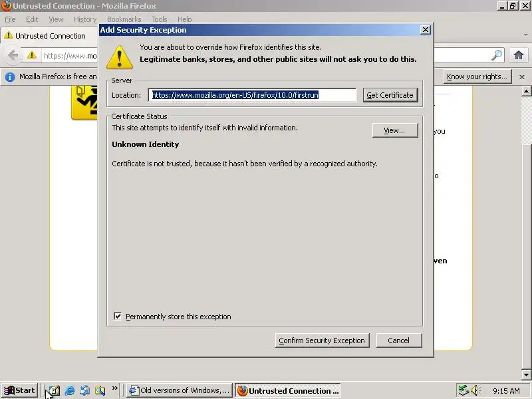Click the back arrow in Firefox toolbar
The height and width of the screenshot is (399, 532).
click(13, 55)
